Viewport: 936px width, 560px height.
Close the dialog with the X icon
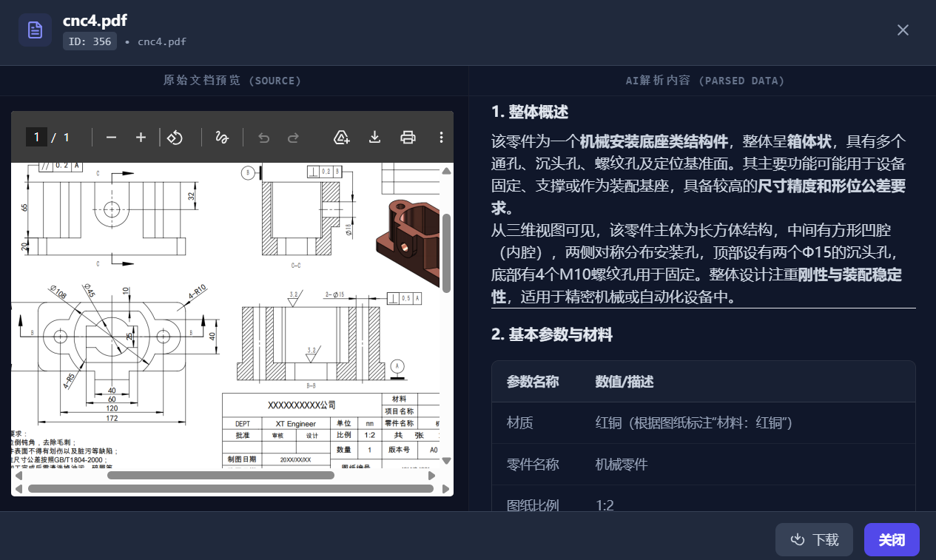(903, 30)
